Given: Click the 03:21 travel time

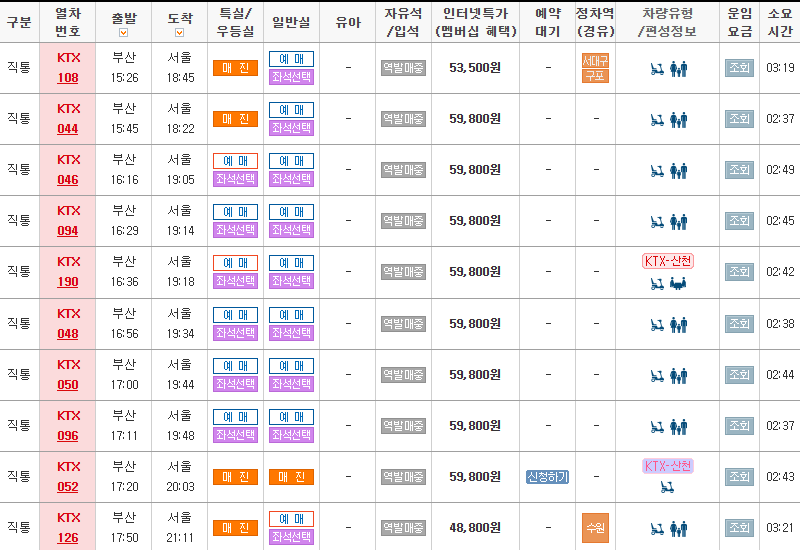Looking at the screenshot, I should (780, 528).
